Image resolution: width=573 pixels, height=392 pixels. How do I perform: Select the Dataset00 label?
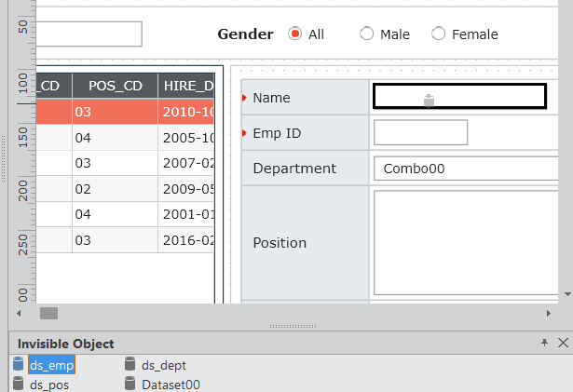pos(171,385)
